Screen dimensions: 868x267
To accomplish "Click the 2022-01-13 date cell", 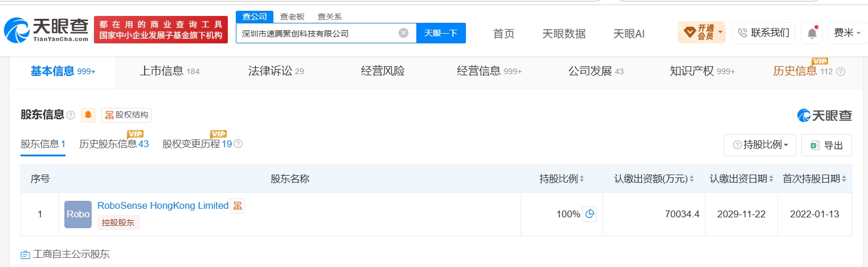I will pyautogui.click(x=814, y=215).
